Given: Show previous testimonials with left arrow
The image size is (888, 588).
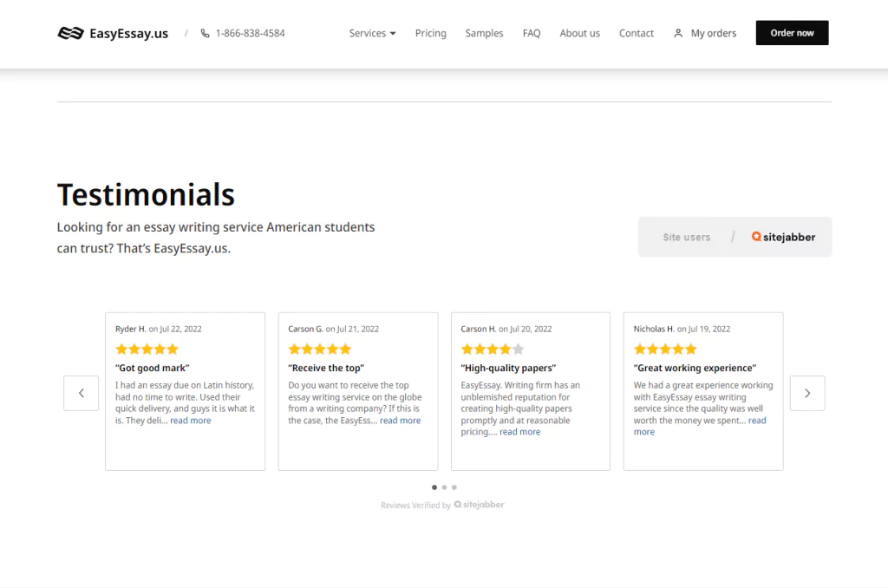Looking at the screenshot, I should point(81,393).
